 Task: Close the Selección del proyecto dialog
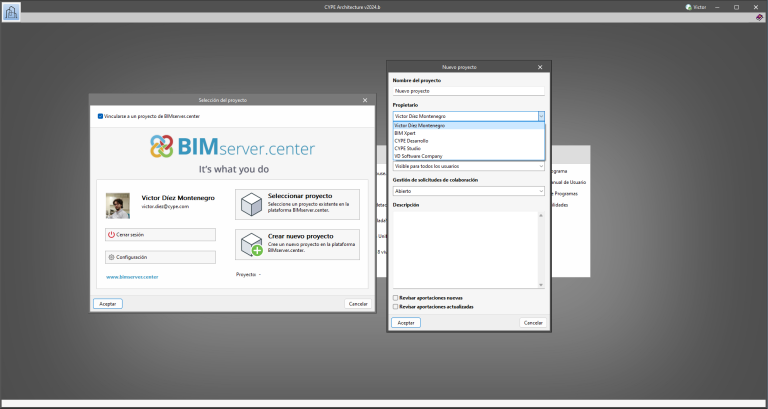tap(365, 100)
